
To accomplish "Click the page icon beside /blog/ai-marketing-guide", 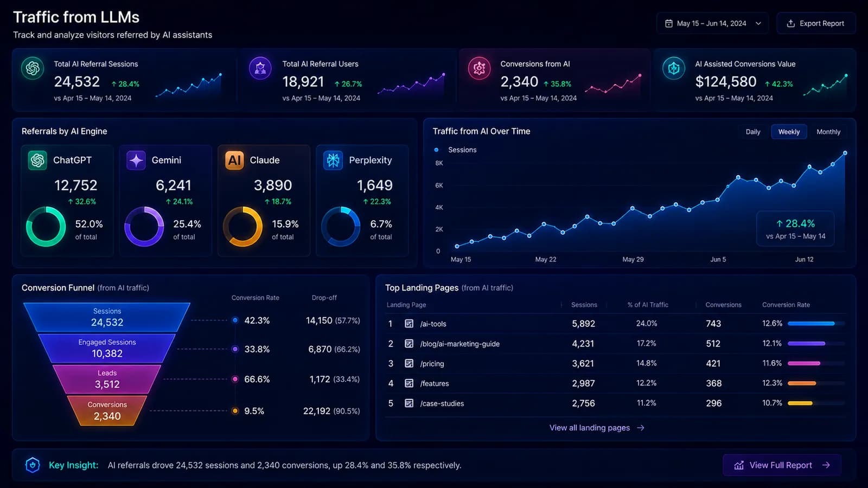I will tap(409, 344).
